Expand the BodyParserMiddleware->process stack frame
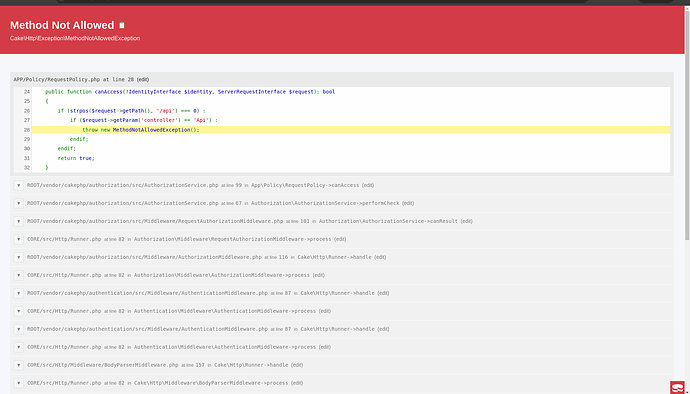 [18, 383]
